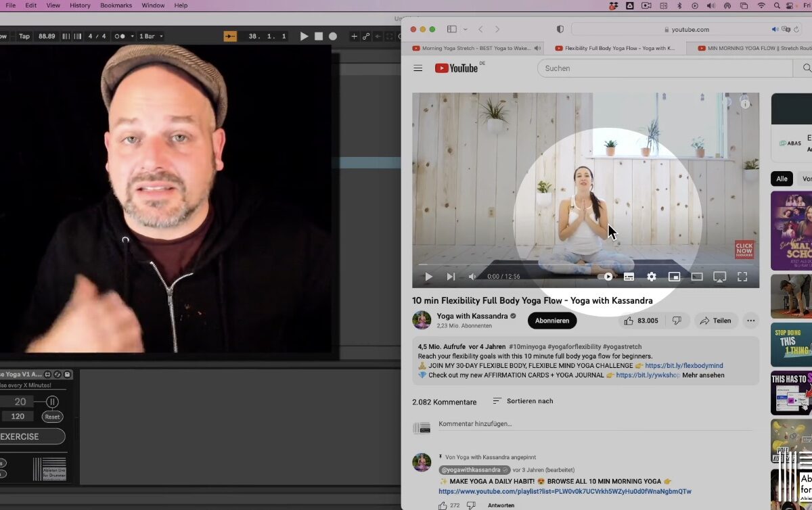This screenshot has width=812, height=510.
Task: Activate the miniplayer icon
Action: (x=674, y=277)
